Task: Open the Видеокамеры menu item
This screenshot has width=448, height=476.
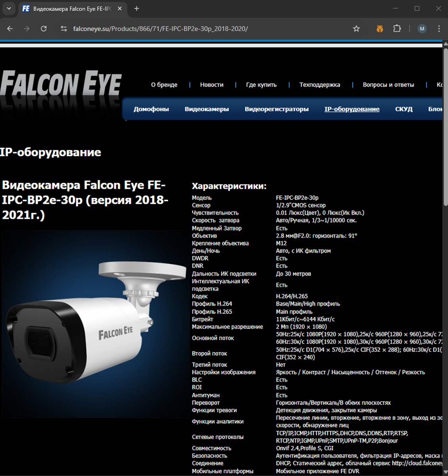Action: point(207,109)
